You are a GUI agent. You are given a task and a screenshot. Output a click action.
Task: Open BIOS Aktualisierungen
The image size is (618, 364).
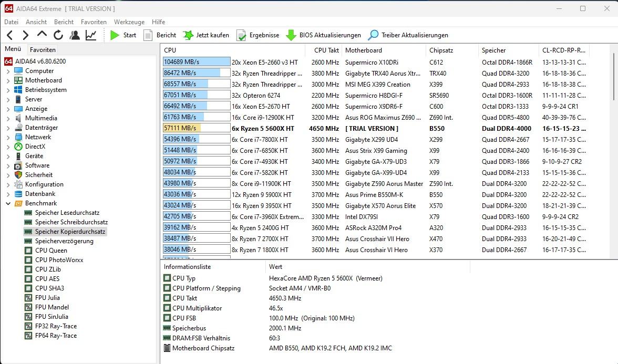(323, 35)
